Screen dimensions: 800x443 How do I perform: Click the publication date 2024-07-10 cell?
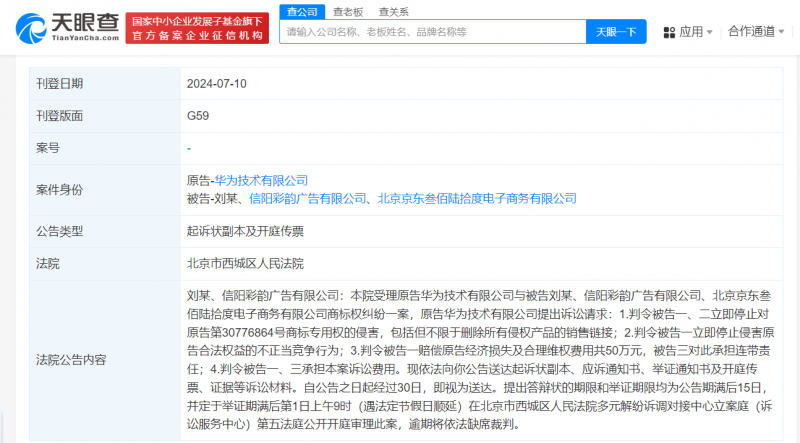(x=217, y=84)
